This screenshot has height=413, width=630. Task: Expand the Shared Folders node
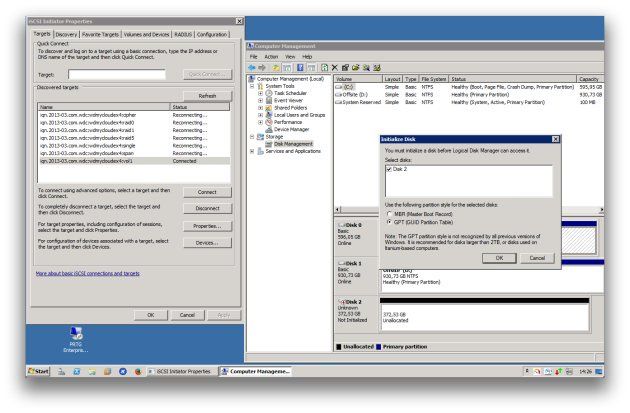coord(260,108)
